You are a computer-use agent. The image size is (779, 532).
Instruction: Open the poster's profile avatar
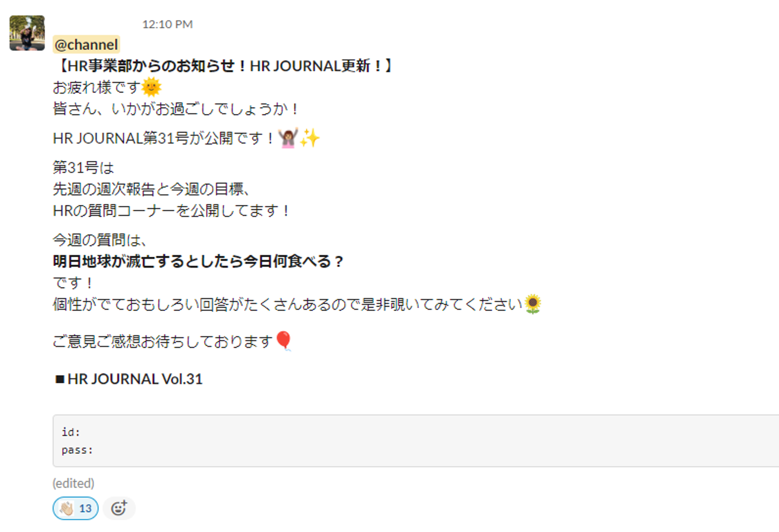point(27,33)
